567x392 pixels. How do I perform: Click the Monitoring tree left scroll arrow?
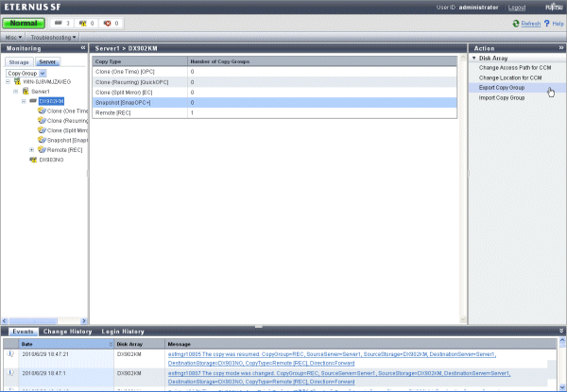[x=5, y=321]
